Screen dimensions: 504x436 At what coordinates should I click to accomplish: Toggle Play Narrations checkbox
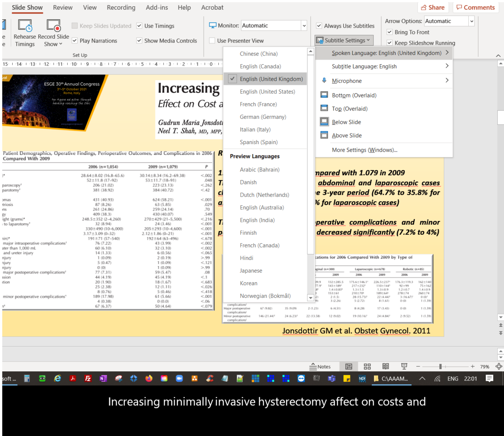[75, 41]
